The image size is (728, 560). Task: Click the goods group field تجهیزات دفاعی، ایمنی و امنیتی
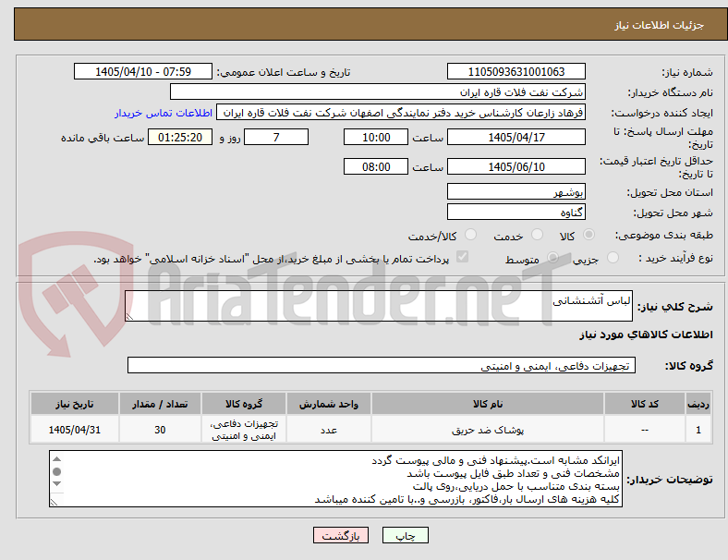coord(382,365)
